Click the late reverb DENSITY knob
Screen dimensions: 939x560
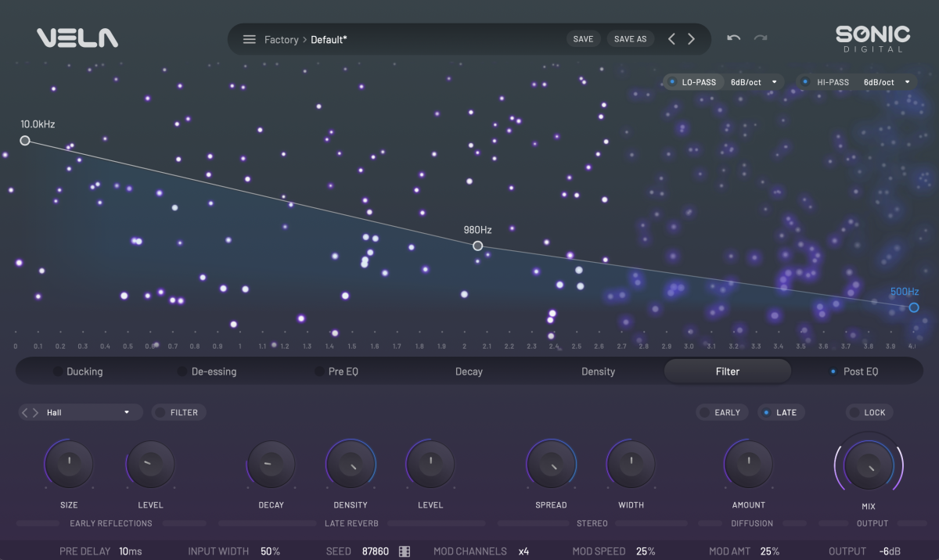351,464
